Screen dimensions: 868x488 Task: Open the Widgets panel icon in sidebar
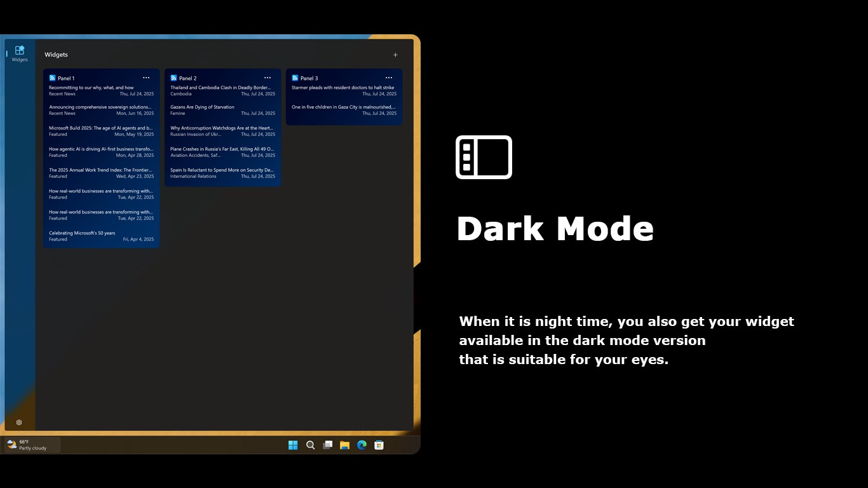pyautogui.click(x=19, y=52)
